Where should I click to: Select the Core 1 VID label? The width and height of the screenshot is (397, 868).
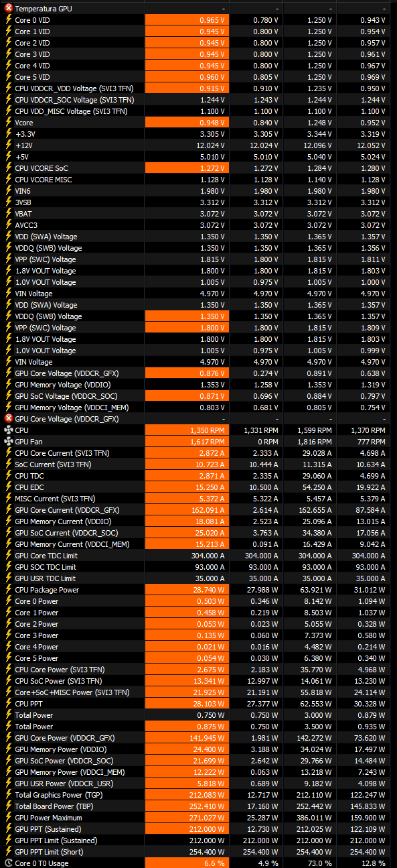32,32
